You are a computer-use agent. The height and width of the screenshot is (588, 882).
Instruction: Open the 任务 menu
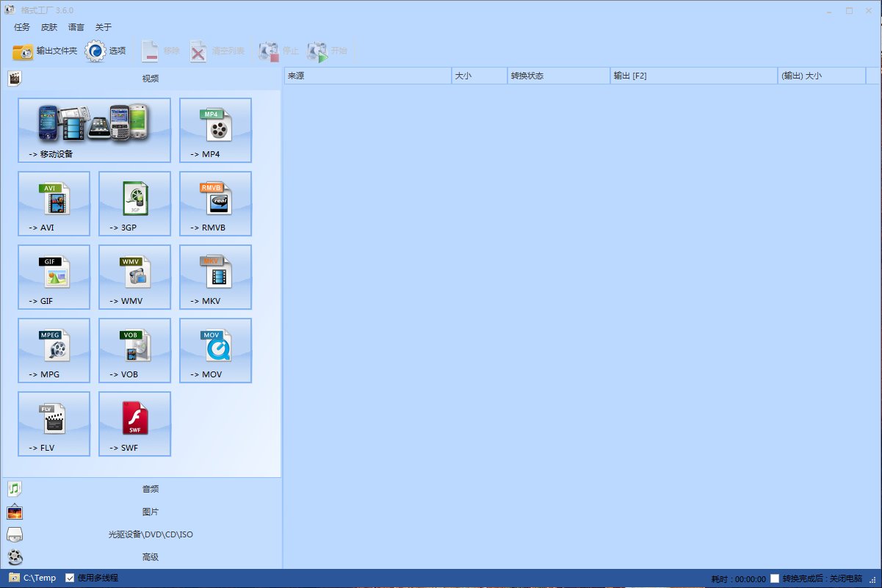(x=22, y=27)
